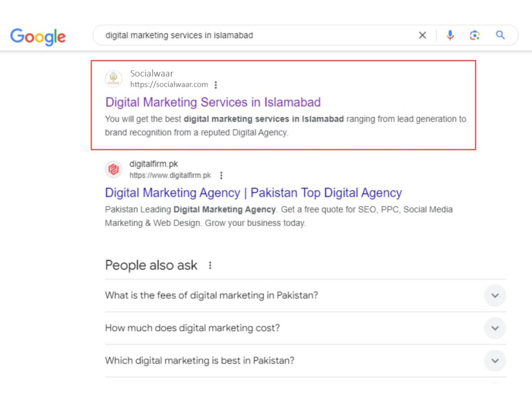Click the Socialwaar site name text
532x407 pixels.
(151, 73)
